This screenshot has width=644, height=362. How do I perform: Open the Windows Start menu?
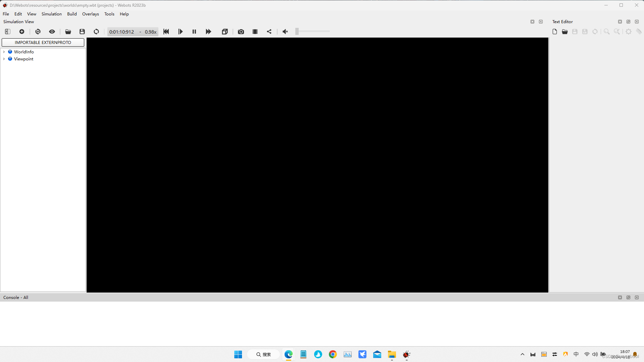[x=238, y=355]
